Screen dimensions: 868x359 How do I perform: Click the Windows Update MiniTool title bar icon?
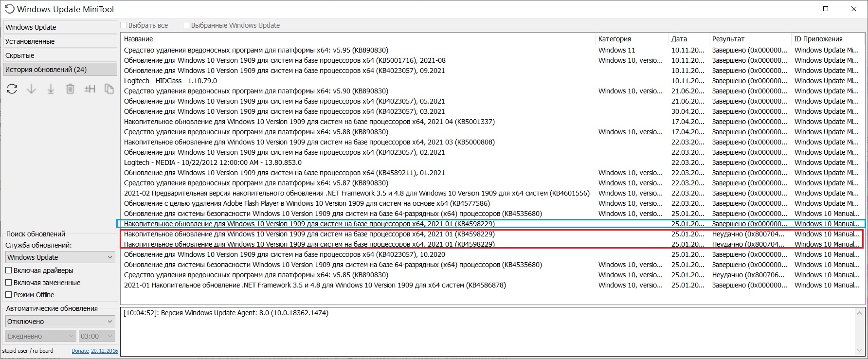9,9
